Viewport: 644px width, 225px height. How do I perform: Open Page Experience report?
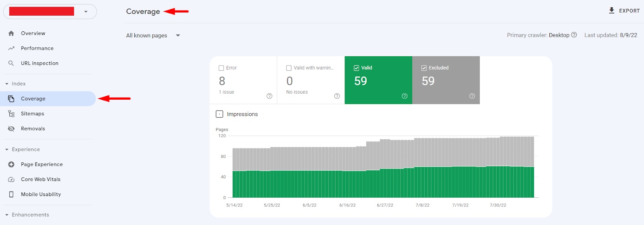click(x=41, y=164)
